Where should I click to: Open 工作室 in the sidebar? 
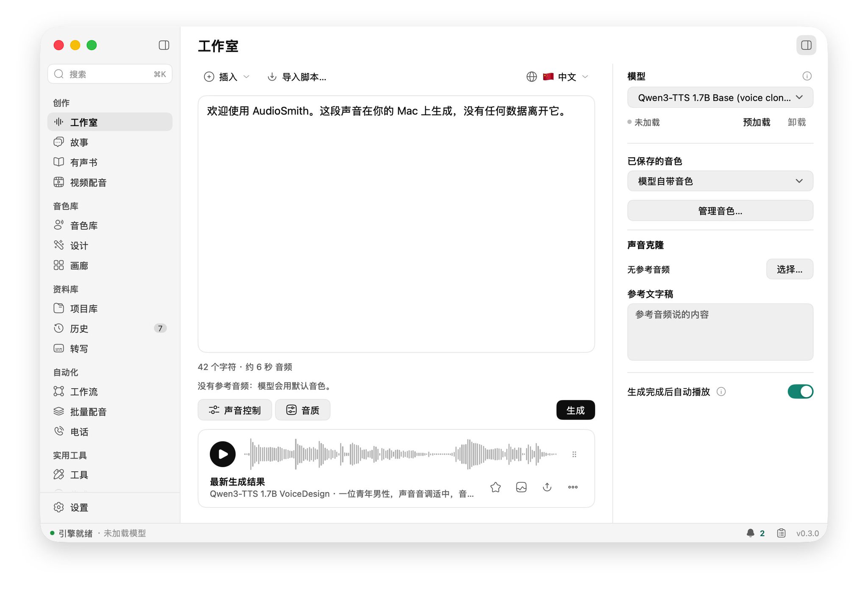coord(110,122)
